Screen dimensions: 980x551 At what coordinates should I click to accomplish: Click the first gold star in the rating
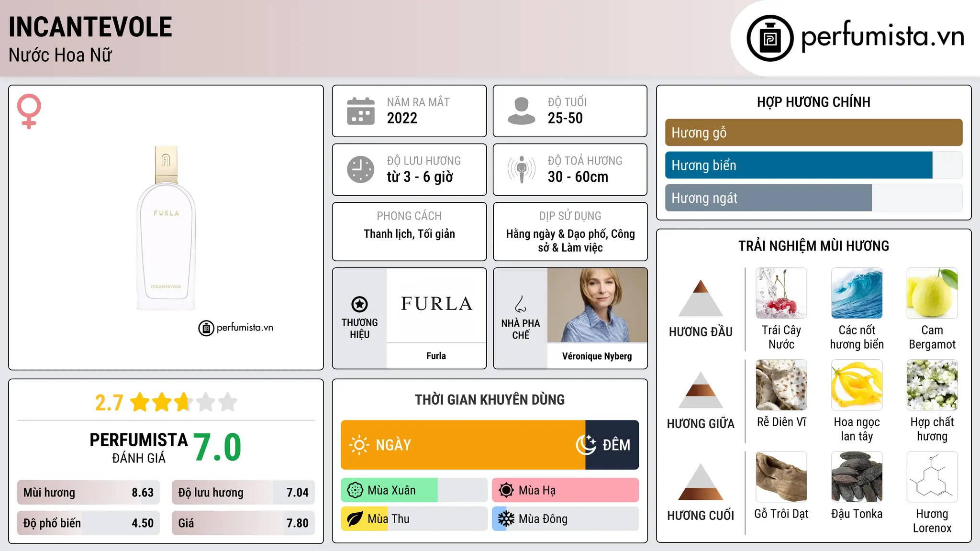coord(140,402)
